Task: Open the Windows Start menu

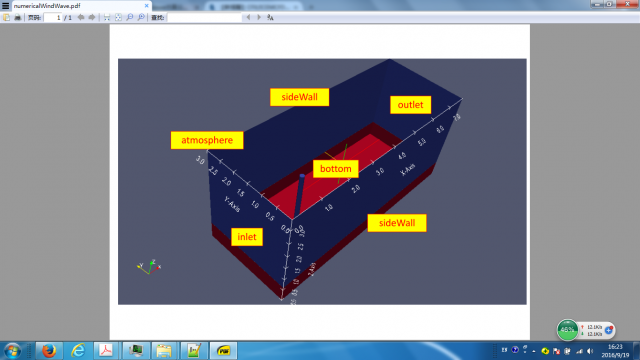Action: click(12, 351)
